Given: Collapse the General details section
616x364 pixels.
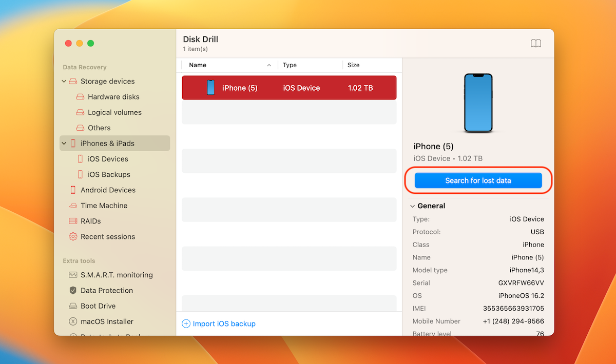Looking at the screenshot, I should pyautogui.click(x=412, y=206).
